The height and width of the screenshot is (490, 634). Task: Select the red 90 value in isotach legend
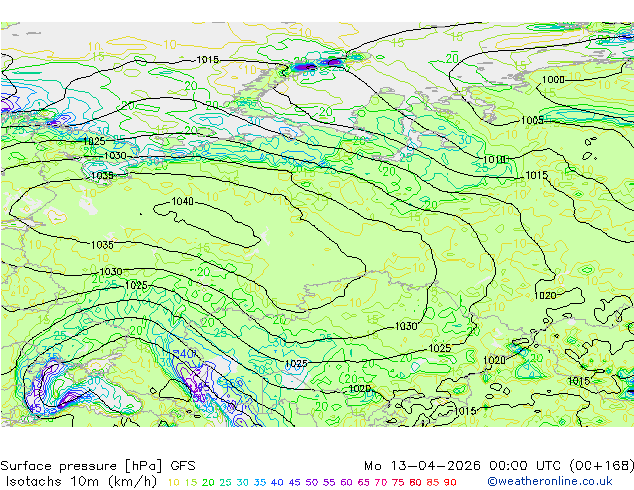coord(450,482)
